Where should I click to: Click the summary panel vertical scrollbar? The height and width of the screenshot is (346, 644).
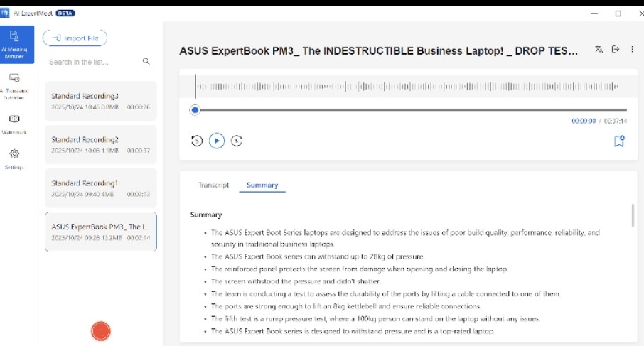(633, 215)
